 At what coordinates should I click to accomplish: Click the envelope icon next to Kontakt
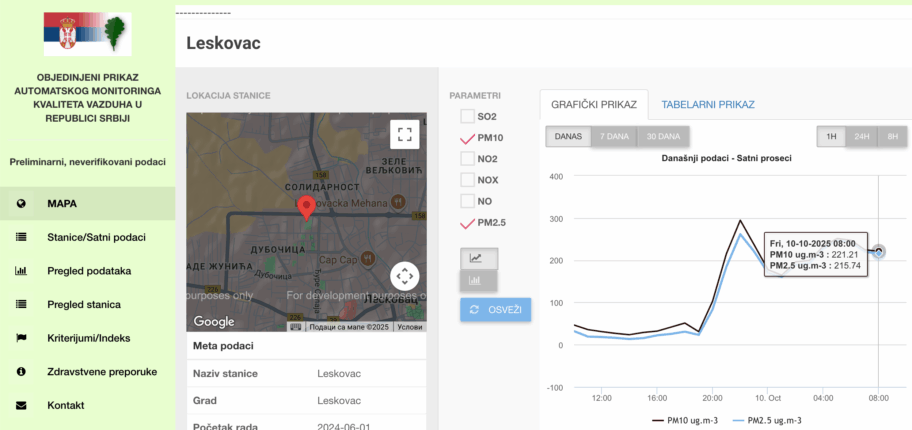[x=21, y=405]
